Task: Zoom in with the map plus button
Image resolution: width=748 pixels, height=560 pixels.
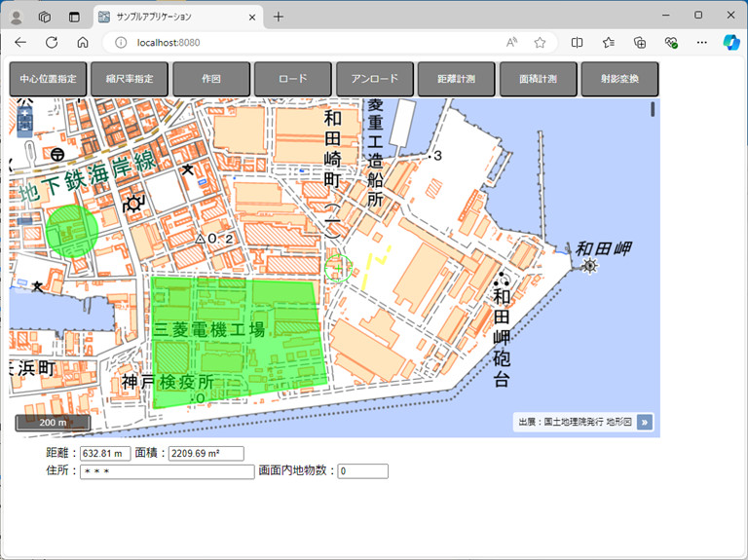Action: [x=24, y=115]
